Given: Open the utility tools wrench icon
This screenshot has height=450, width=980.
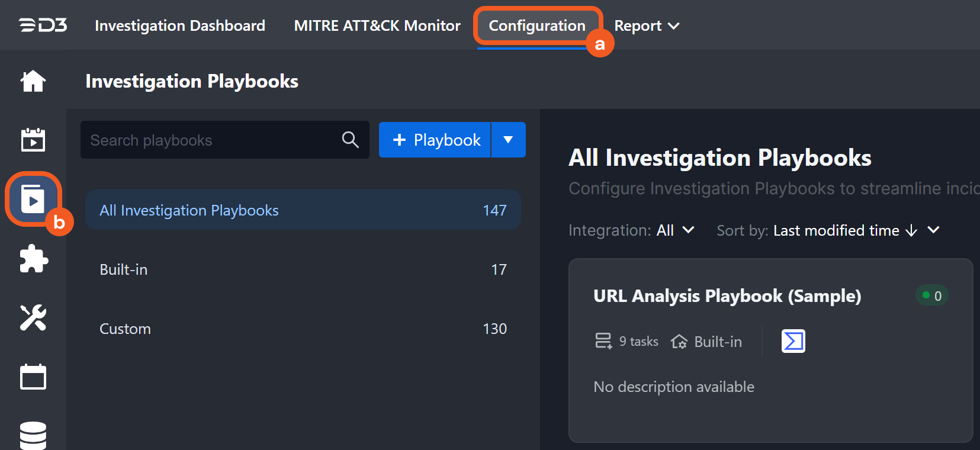Looking at the screenshot, I should tap(33, 318).
